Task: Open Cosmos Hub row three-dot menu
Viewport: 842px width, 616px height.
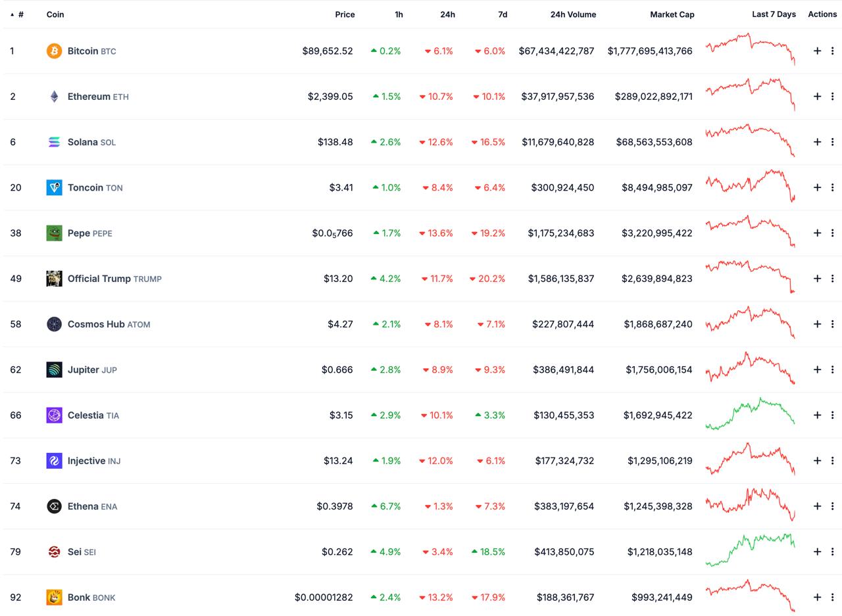Action: pos(832,324)
